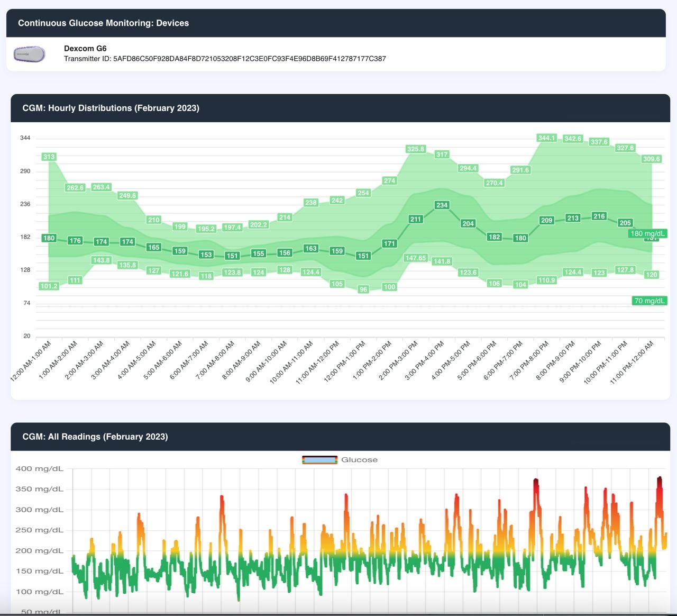Click the 100 mg/dL y-axis label

pyautogui.click(x=39, y=592)
